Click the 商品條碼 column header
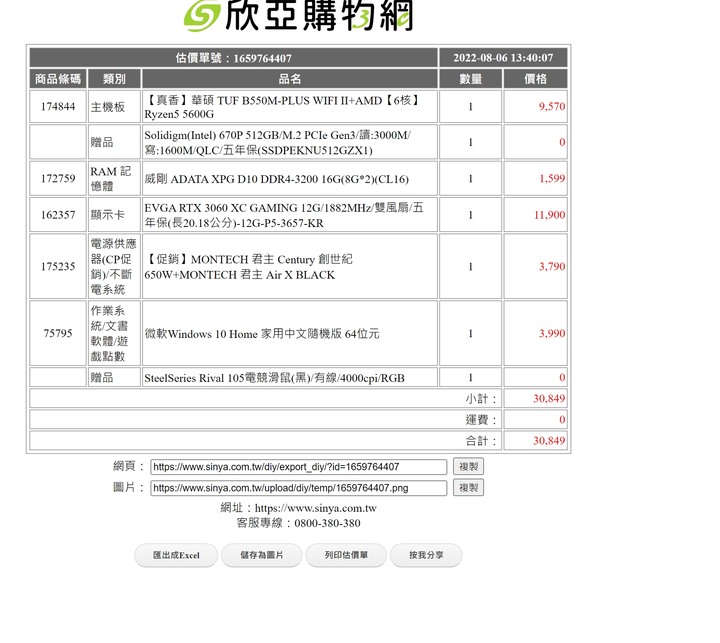This screenshot has width=720, height=643. pyautogui.click(x=58, y=79)
